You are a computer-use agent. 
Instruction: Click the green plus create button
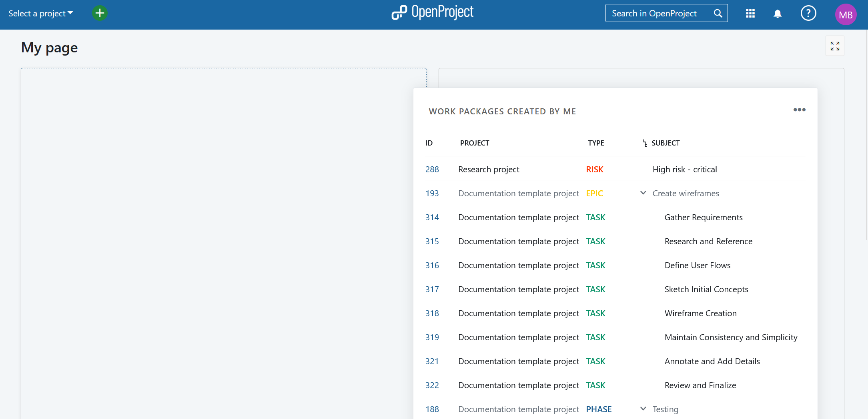point(100,13)
